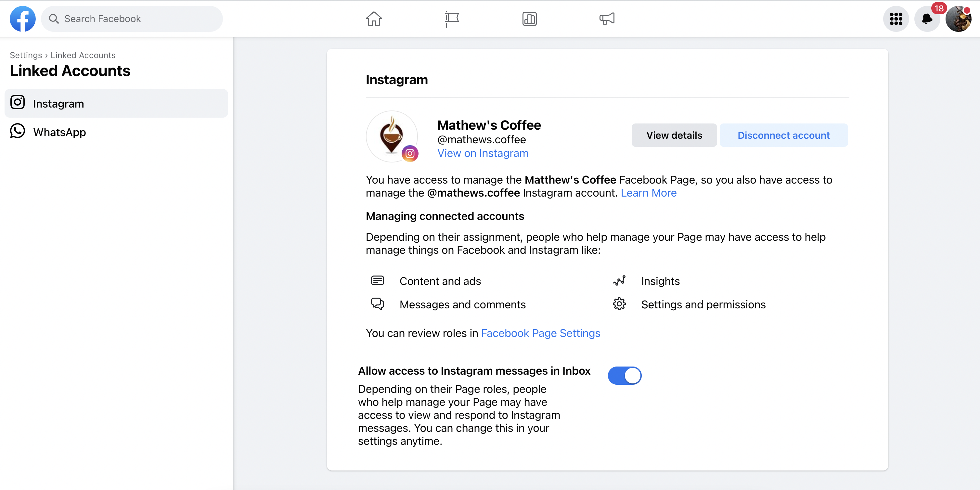This screenshot has width=980, height=490.
Task: Click the Managing connected accounts heading
Action: 445,216
